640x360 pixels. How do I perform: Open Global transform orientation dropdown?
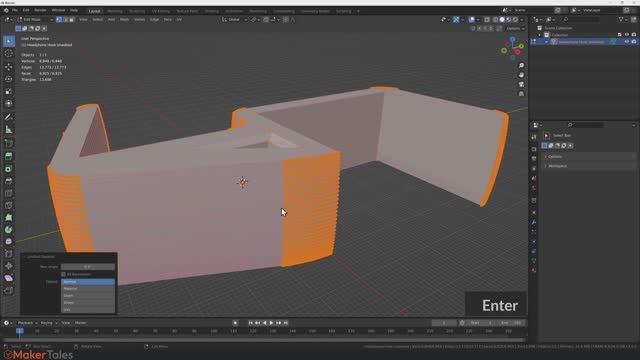234,19
